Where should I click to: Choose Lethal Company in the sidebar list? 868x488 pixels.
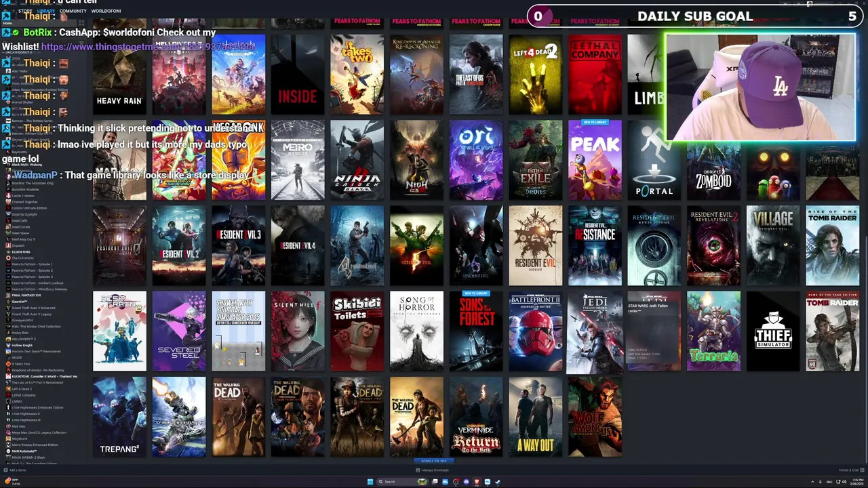(x=24, y=395)
